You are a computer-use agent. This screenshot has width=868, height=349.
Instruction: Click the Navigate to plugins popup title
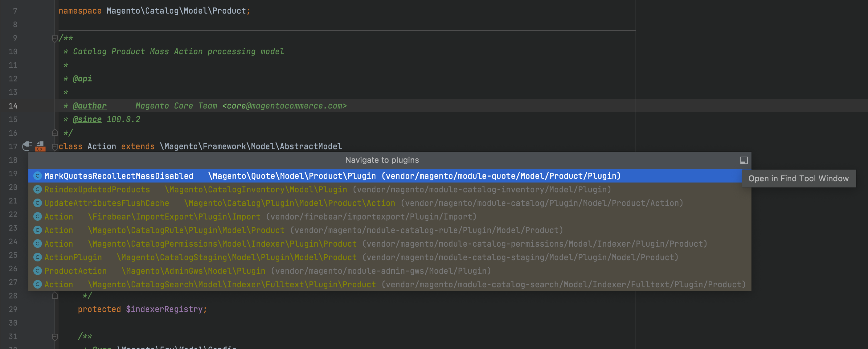pos(382,160)
